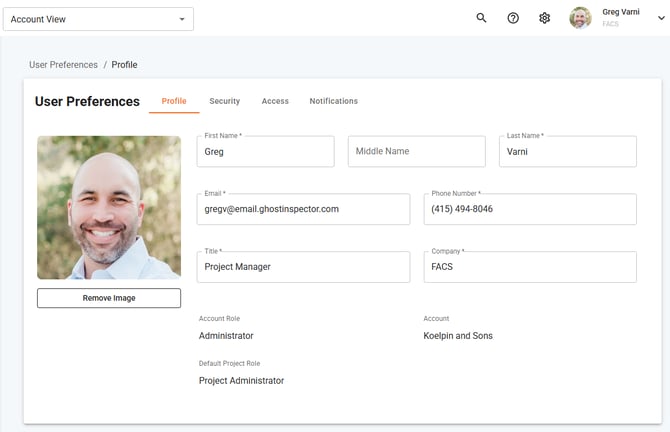Open the help question mark icon
The image size is (670, 432).
[x=513, y=18]
